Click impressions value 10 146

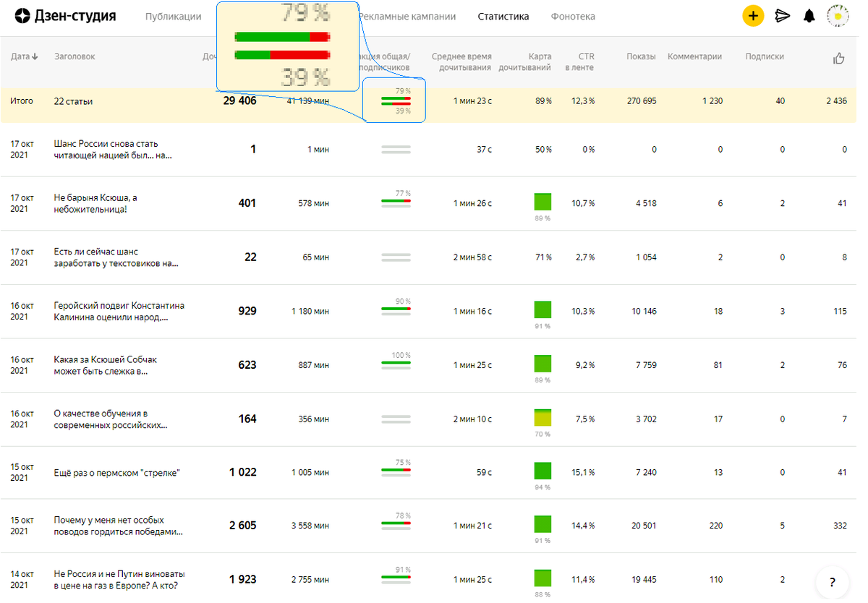[644, 311]
